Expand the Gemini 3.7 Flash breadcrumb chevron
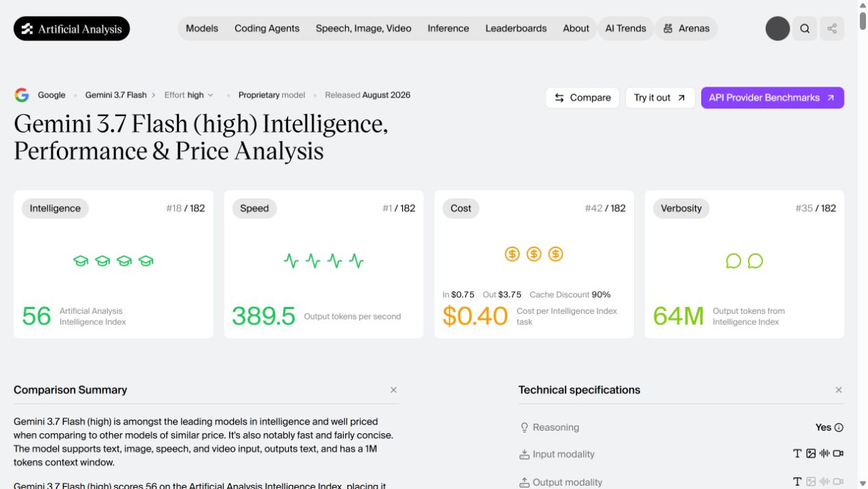This screenshot has width=868, height=489. (x=154, y=95)
